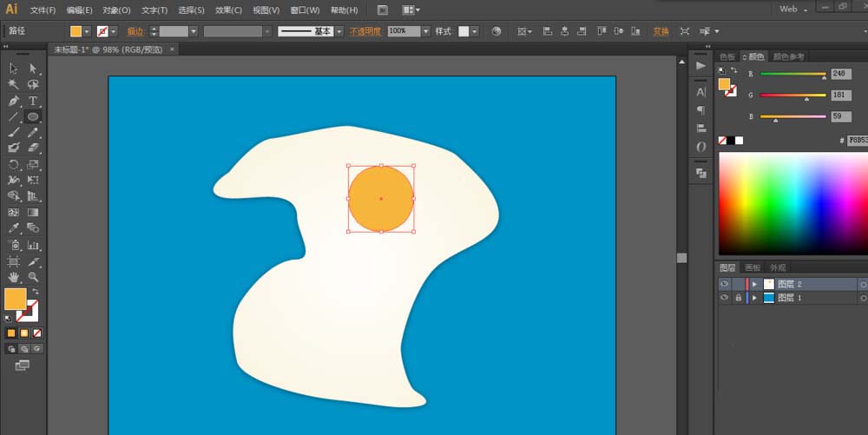
Task: Select the Zoom magnifier tool
Action: pos(33,277)
